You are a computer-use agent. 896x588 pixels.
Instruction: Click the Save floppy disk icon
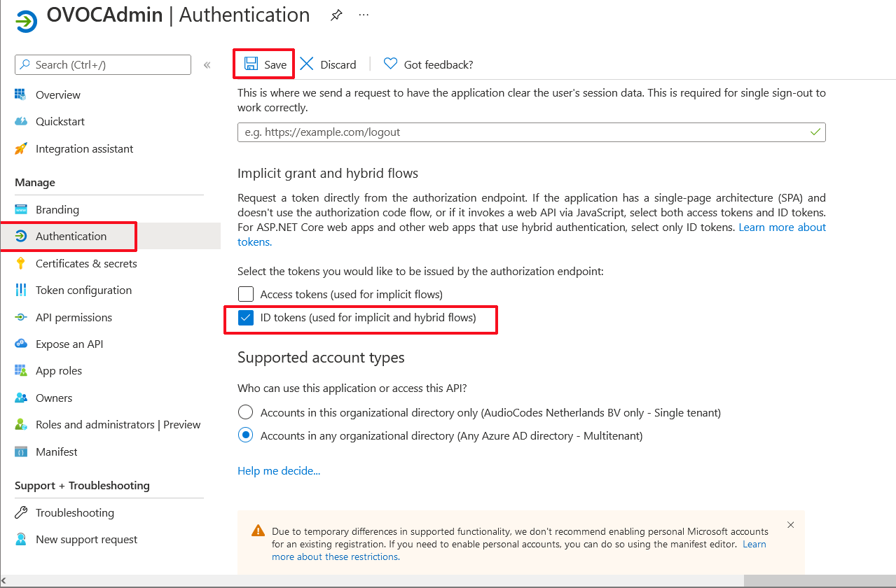(x=251, y=64)
